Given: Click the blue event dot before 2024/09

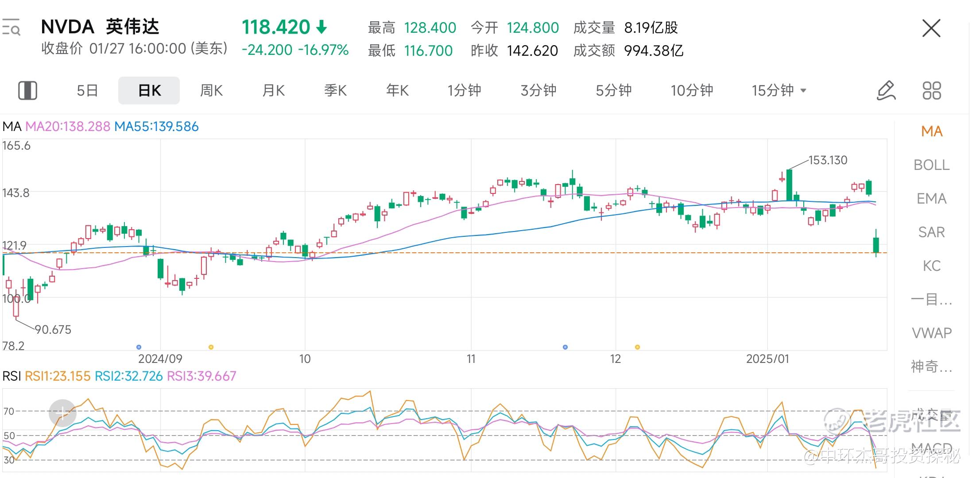Looking at the screenshot, I should click(139, 347).
